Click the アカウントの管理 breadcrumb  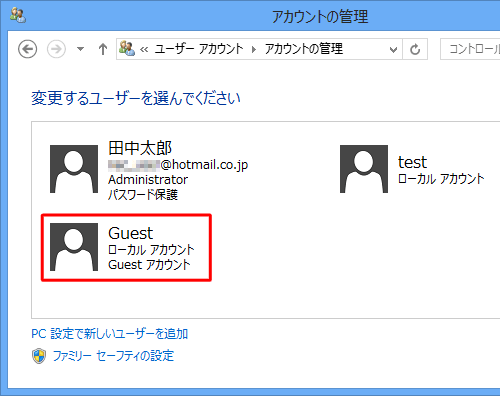coord(304,49)
